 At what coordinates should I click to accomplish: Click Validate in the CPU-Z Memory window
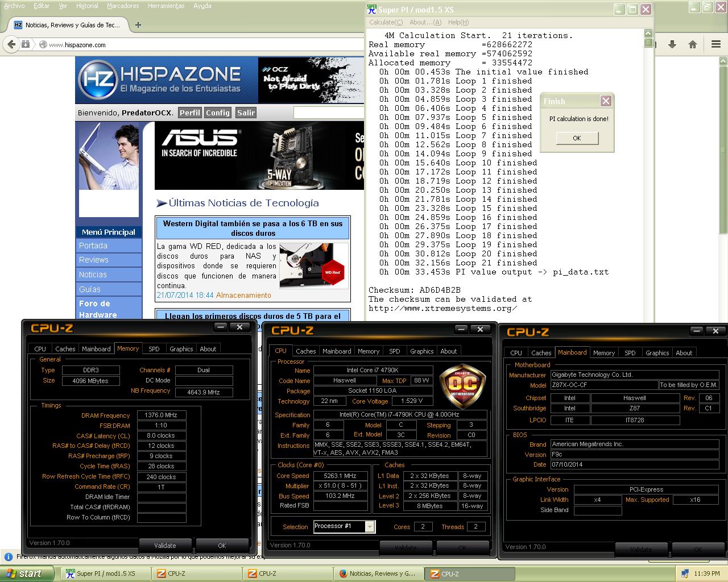point(165,545)
